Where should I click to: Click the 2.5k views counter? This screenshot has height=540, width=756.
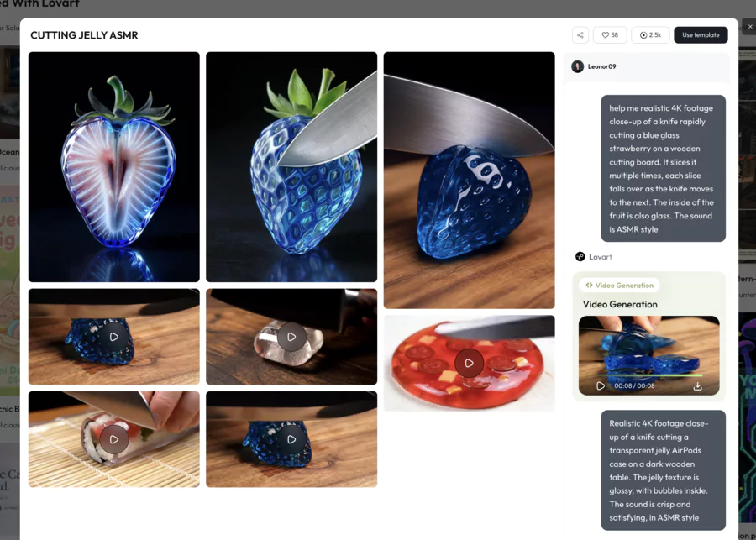point(650,35)
